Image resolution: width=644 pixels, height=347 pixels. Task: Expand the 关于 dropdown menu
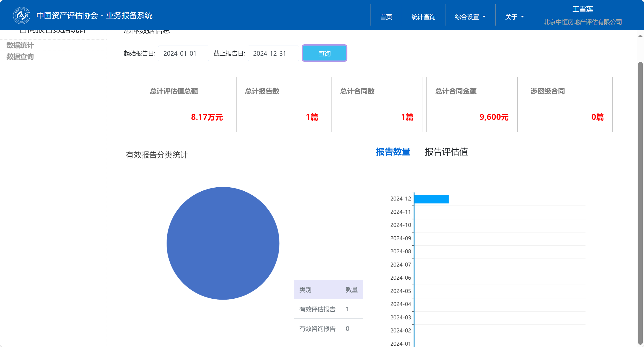(514, 17)
